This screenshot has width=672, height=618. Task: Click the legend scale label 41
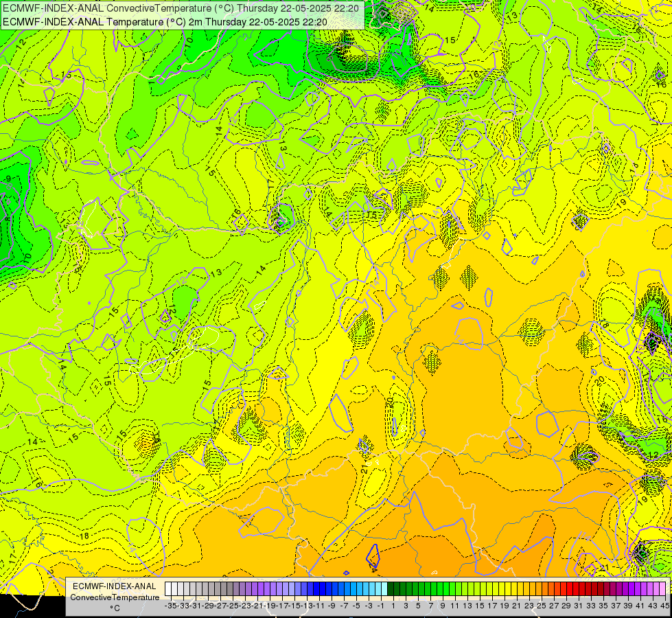[640, 606]
